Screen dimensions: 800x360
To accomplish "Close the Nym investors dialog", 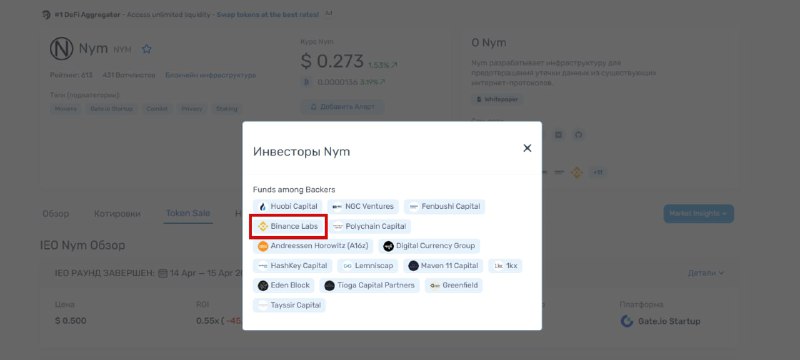I will point(527,148).
